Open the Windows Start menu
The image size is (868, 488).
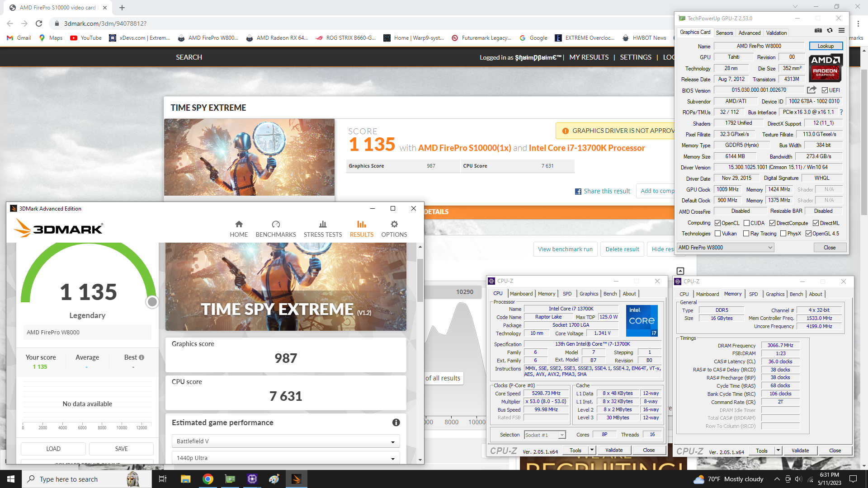coord(11,479)
